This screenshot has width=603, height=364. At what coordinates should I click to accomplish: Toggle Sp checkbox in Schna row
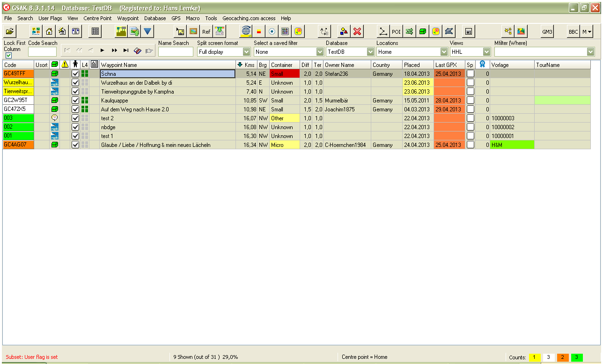[471, 73]
